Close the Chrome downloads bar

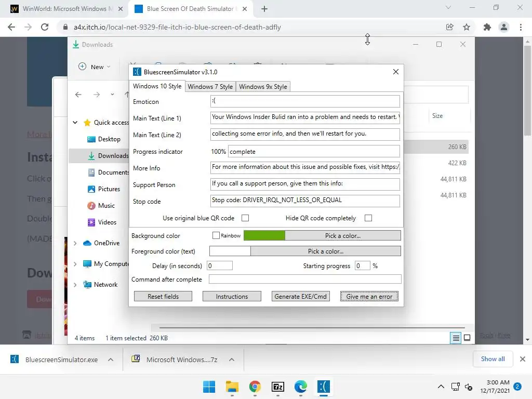coord(523,359)
